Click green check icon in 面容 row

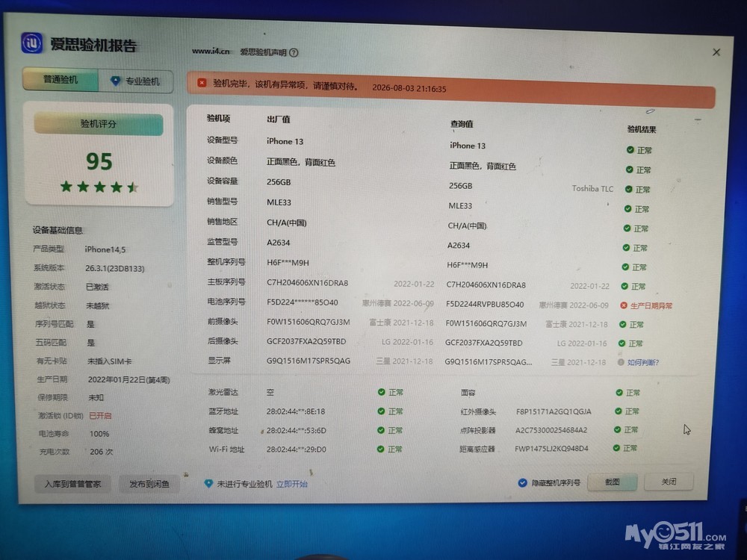click(619, 393)
